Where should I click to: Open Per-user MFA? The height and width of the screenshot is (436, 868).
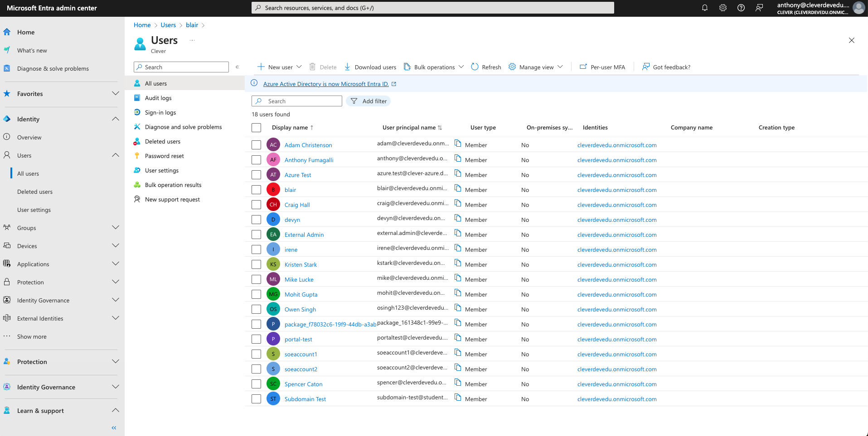pos(602,67)
